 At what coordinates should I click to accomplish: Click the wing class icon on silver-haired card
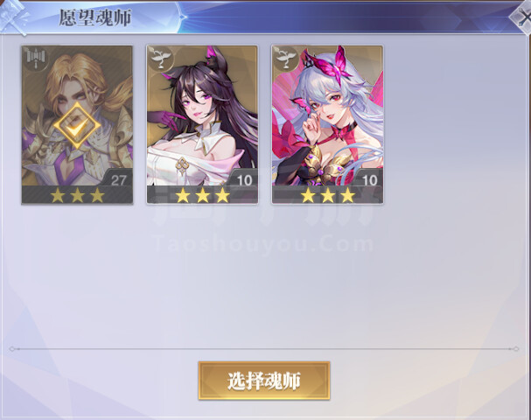[285, 59]
